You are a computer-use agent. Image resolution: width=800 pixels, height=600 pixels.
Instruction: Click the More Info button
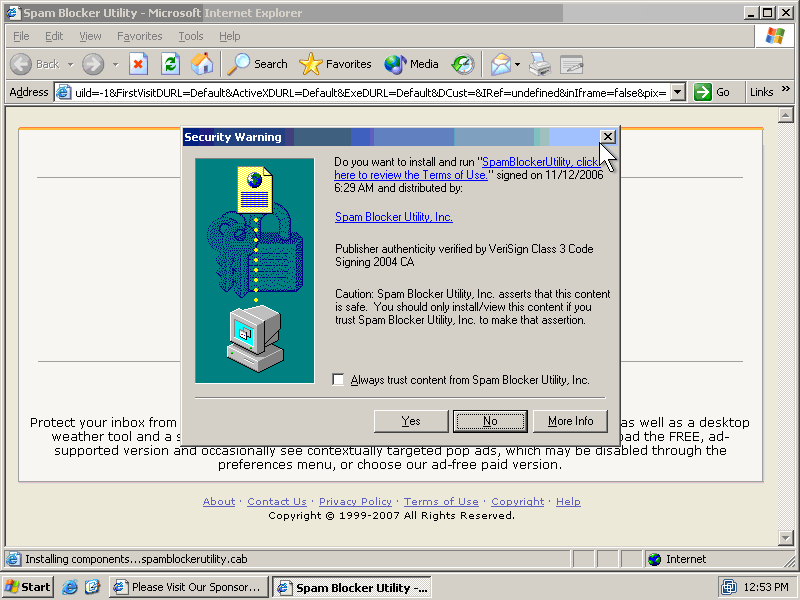coord(570,421)
